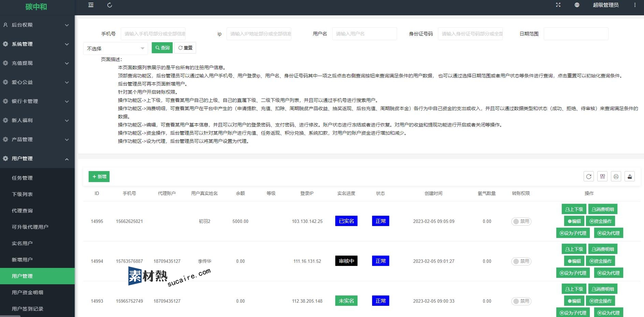This screenshot has width=644, height=317.
Task: Click 资金操作 for user 14994
Action: (x=601, y=261)
